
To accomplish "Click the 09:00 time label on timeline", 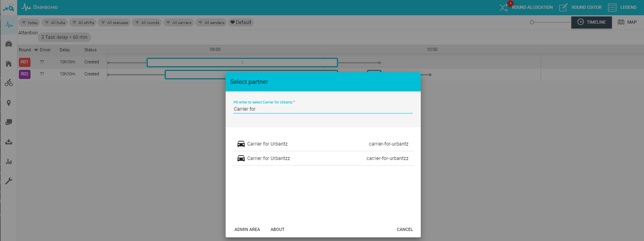I will click(215, 50).
